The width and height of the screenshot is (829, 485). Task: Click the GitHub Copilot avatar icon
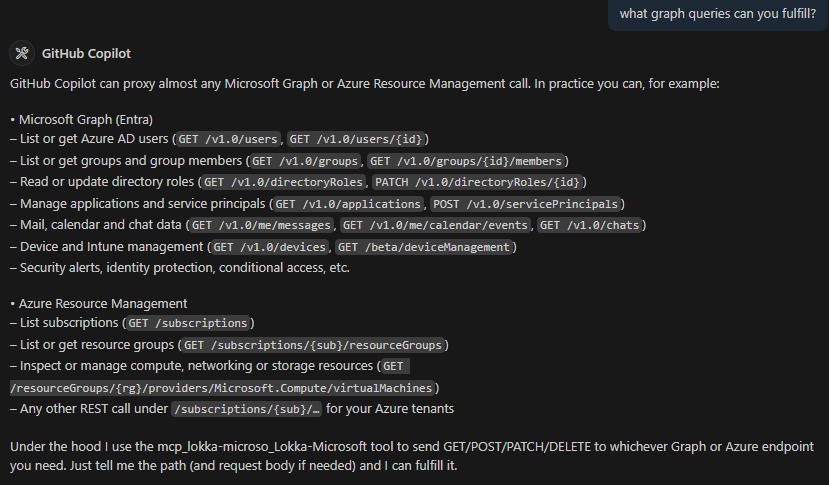(22, 53)
